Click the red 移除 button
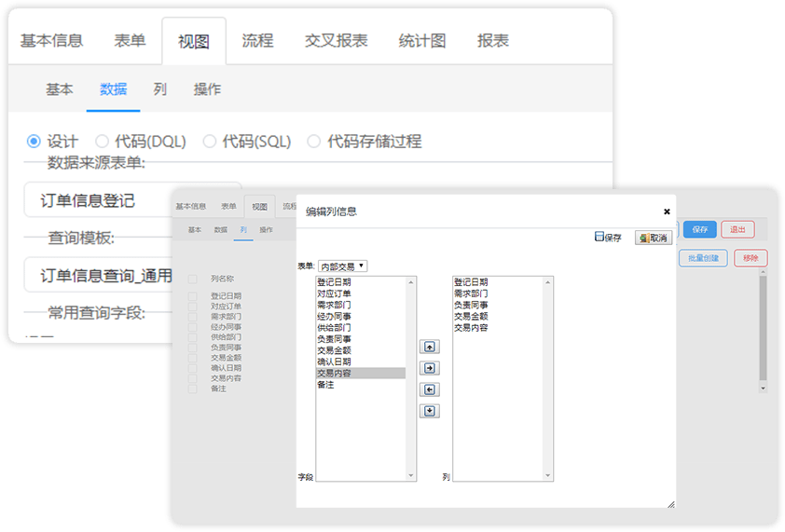 (x=751, y=258)
